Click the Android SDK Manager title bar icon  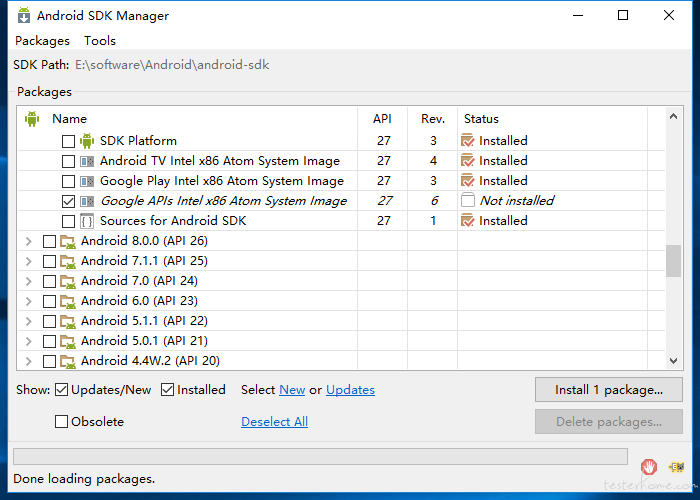click(x=24, y=15)
